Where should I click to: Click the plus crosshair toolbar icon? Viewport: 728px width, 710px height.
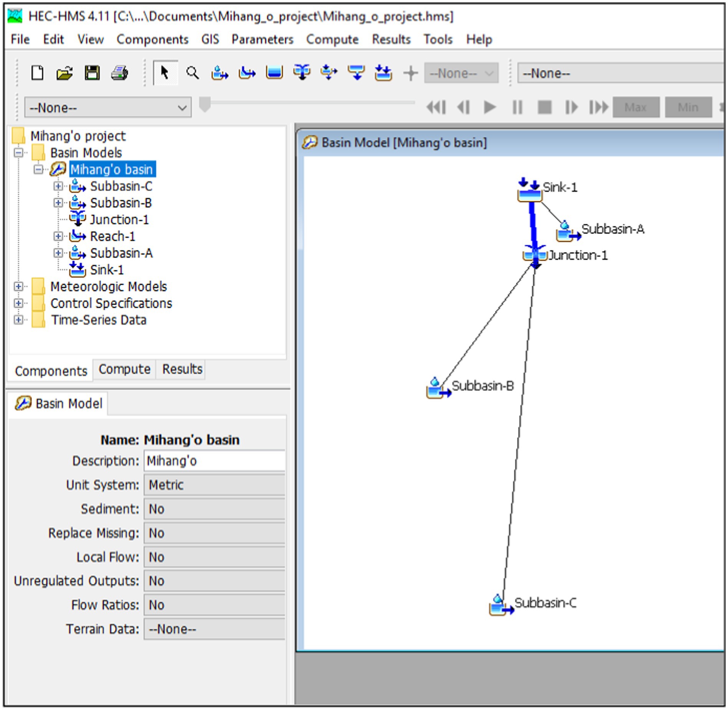coord(411,73)
